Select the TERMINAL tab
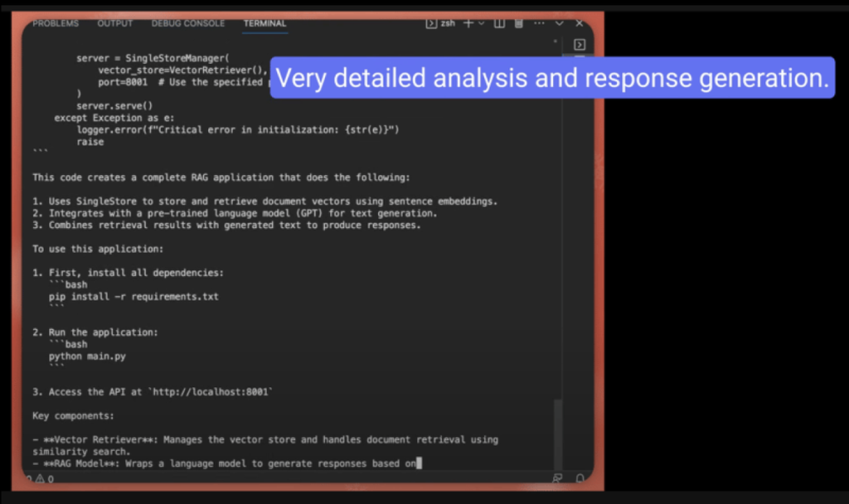 [264, 23]
